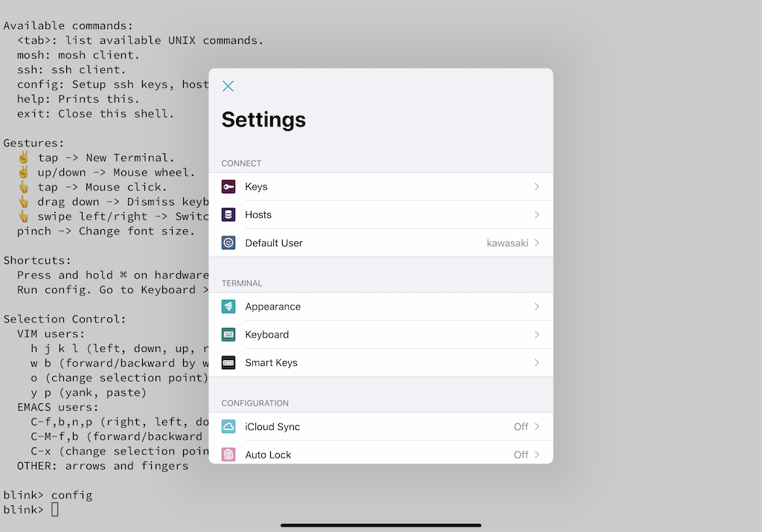Image resolution: width=762 pixels, height=532 pixels.
Task: Open Keyboard settings
Action: 381,335
